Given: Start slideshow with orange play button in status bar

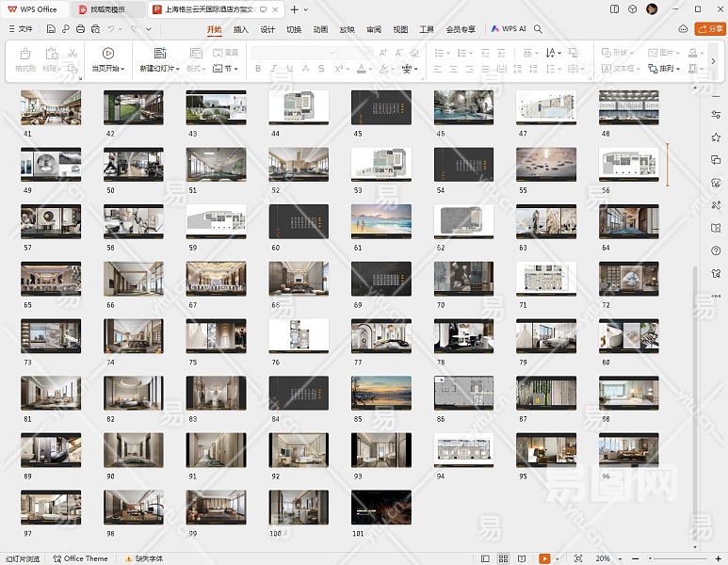Looking at the screenshot, I should tap(544, 558).
